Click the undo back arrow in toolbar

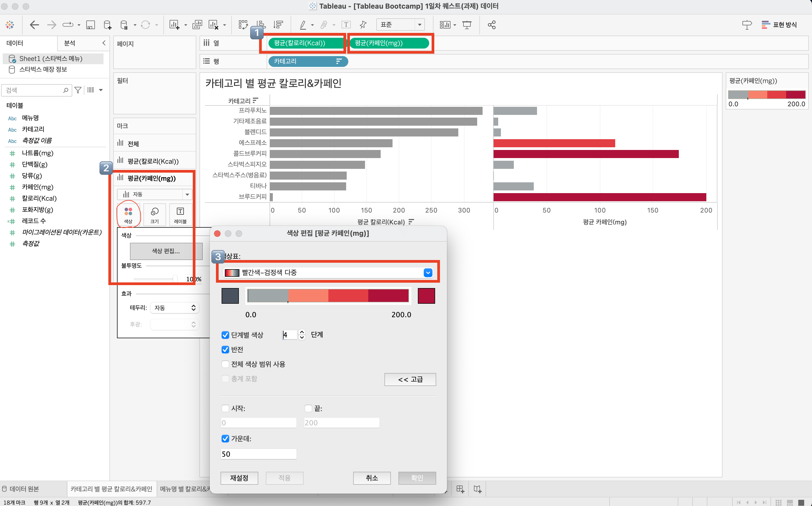click(x=34, y=25)
